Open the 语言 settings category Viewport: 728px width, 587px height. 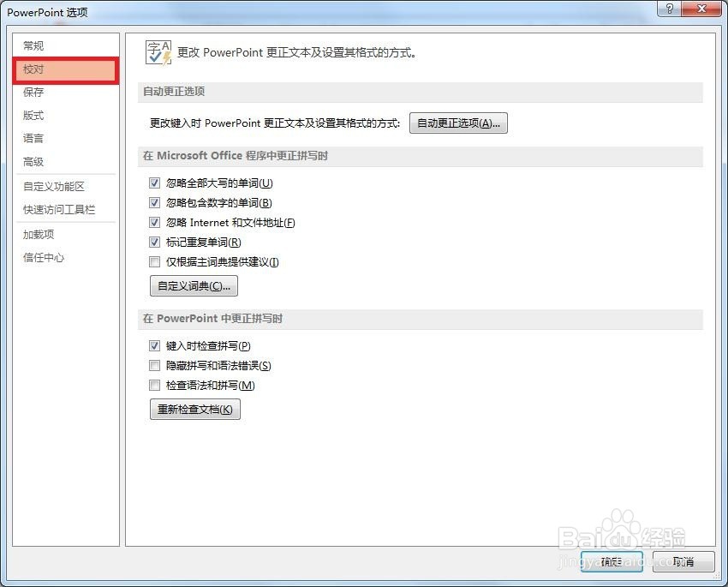point(33,138)
